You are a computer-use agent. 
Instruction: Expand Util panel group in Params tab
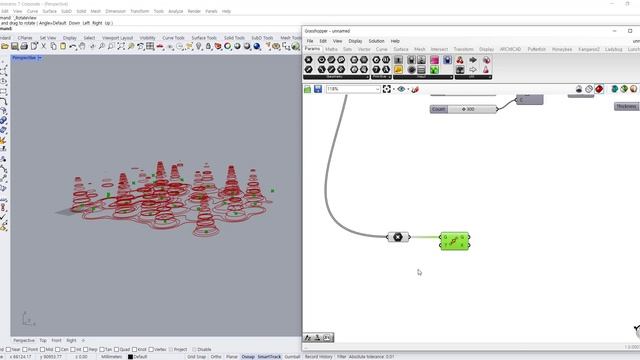[x=473, y=77]
